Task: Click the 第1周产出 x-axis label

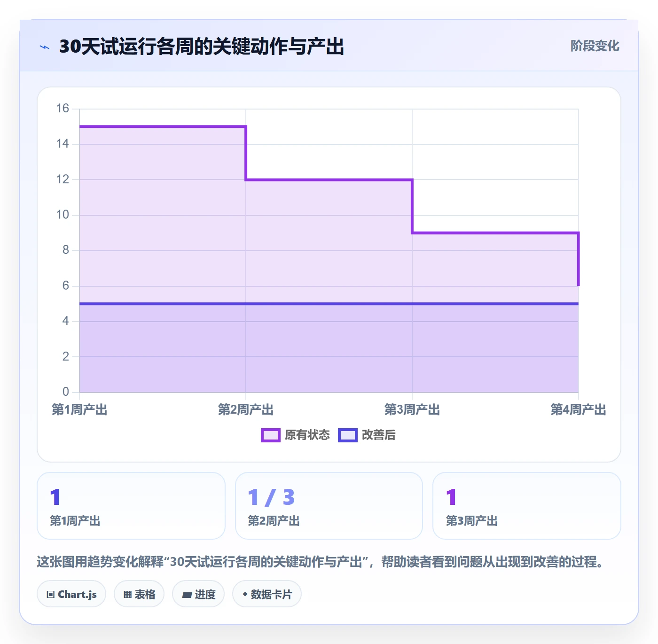Action: (x=79, y=410)
